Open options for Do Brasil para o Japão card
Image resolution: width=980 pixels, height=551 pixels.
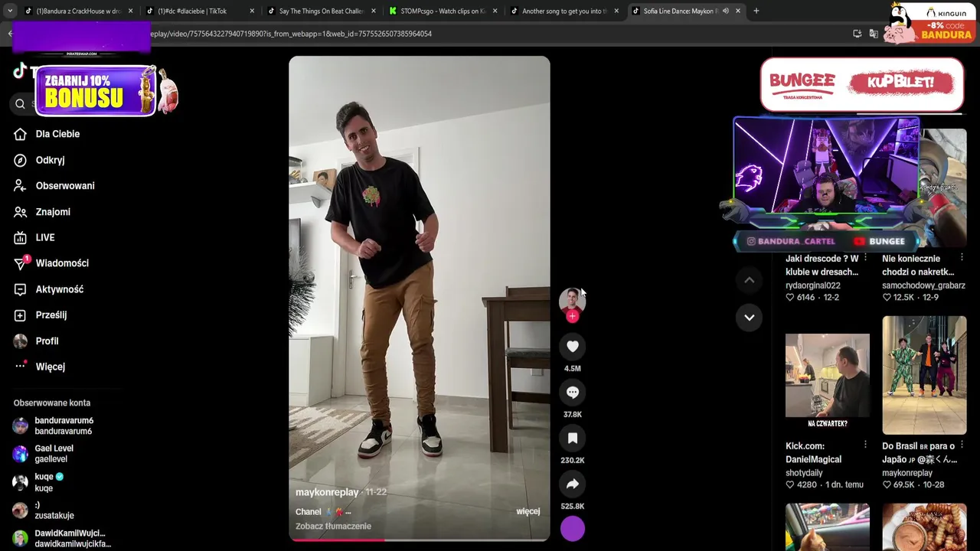(x=962, y=445)
